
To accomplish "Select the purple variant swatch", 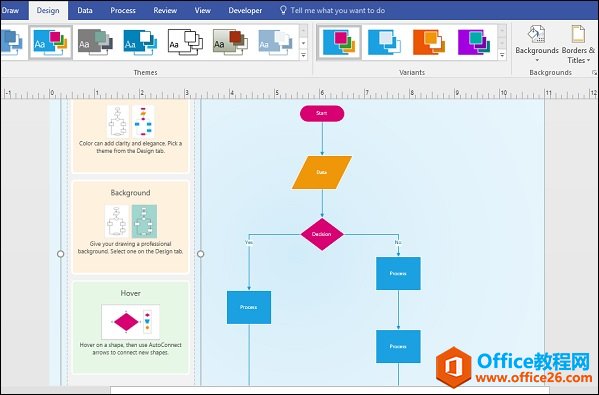I will pos(474,42).
